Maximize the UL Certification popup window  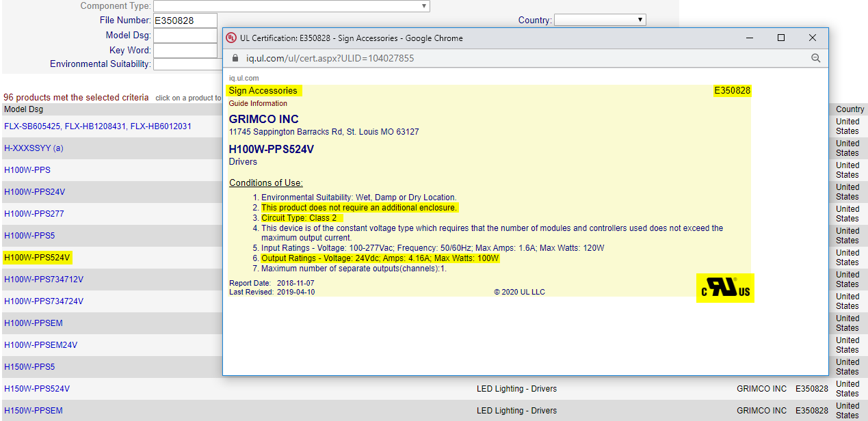click(x=781, y=38)
